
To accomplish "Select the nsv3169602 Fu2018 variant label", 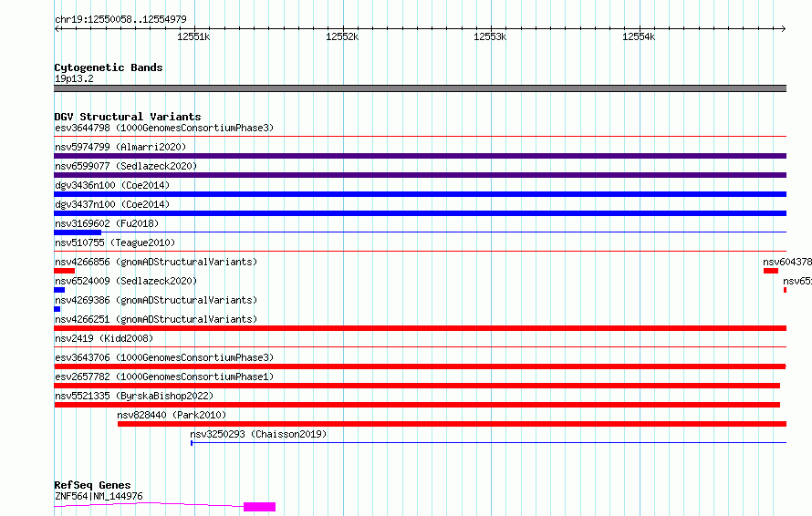I will (107, 223).
